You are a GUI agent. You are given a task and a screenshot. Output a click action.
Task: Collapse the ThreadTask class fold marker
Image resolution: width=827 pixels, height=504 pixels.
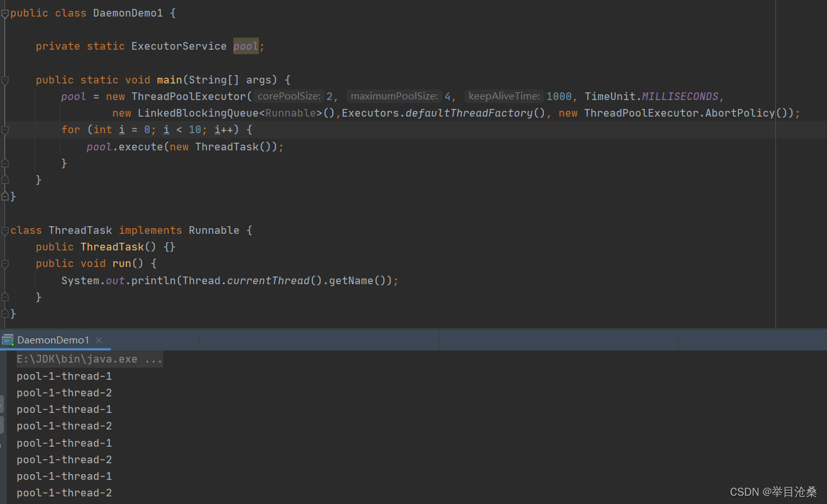click(4, 231)
